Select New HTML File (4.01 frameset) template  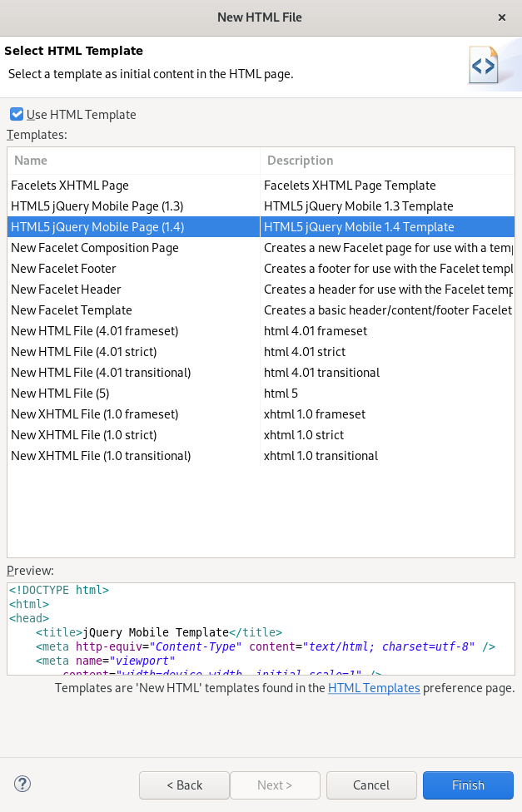point(94,331)
